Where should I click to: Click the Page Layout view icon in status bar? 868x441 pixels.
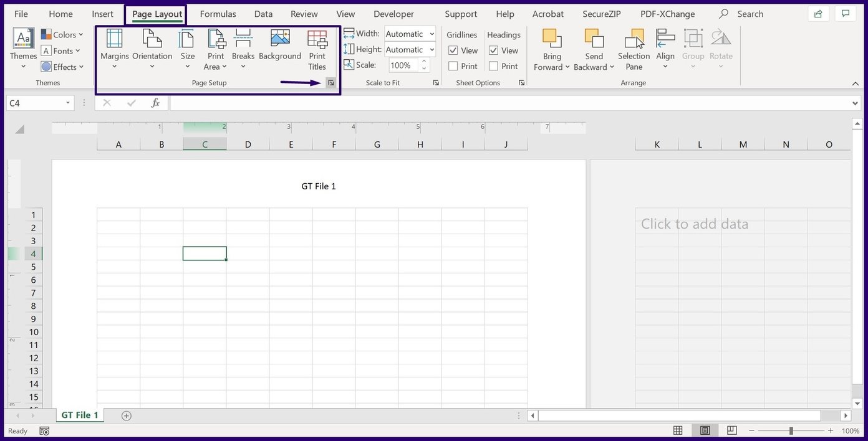[705, 430]
